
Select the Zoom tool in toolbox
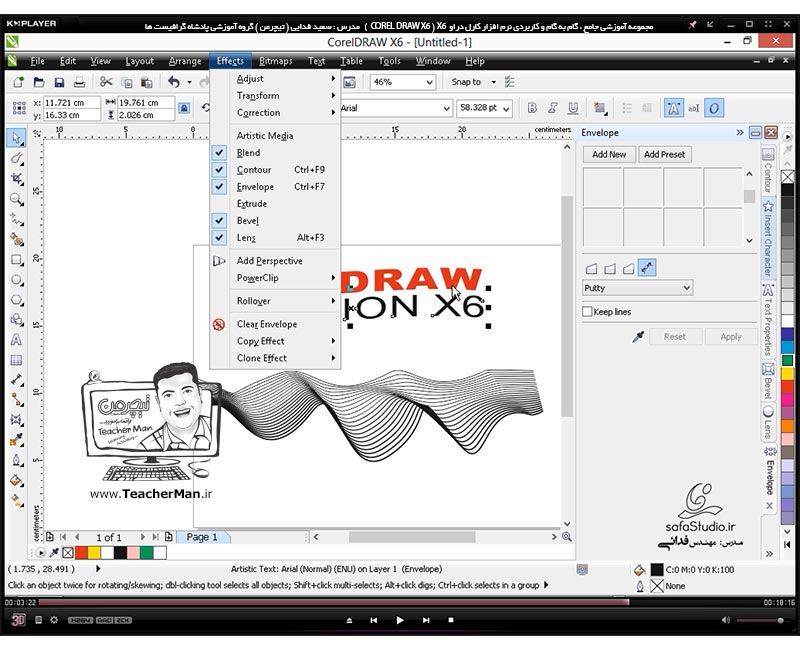pyautogui.click(x=17, y=199)
